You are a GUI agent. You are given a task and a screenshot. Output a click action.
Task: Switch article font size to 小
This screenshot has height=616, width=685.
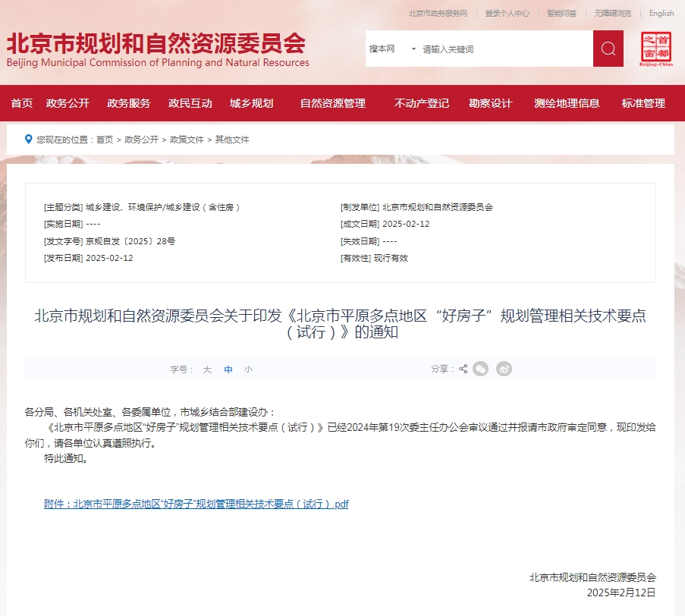click(248, 369)
